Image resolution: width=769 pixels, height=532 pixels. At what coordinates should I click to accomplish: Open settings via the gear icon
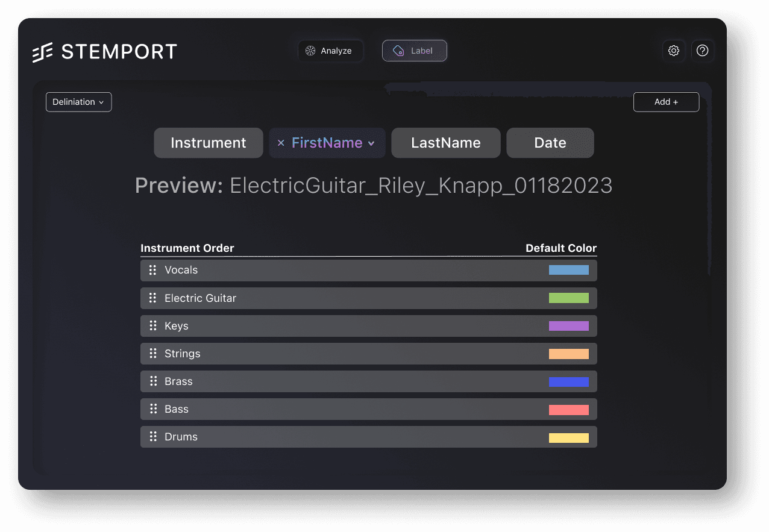pos(674,51)
